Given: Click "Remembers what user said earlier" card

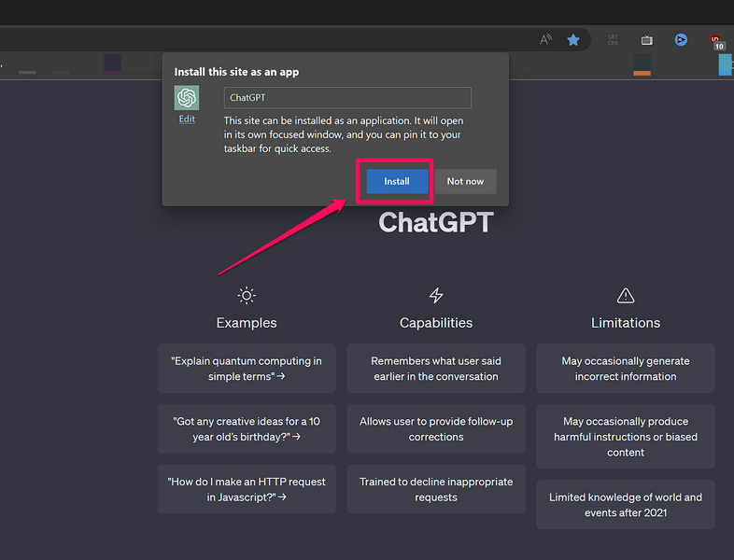Looking at the screenshot, I should [x=436, y=369].
